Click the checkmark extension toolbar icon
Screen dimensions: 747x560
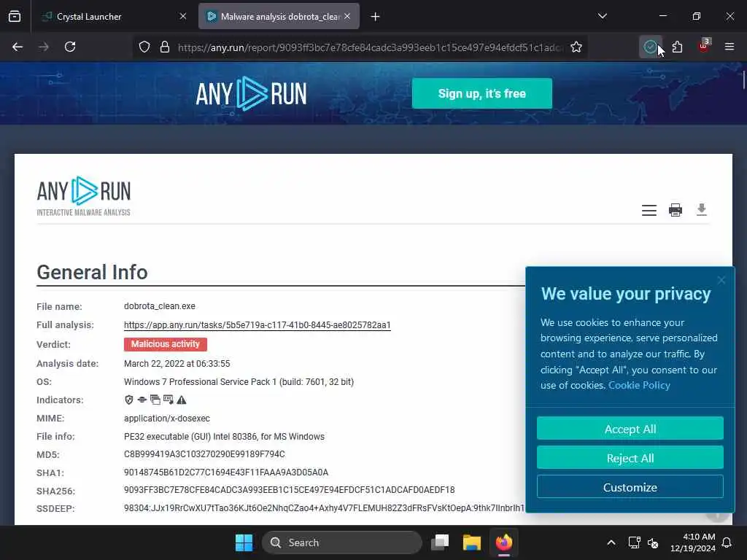pos(650,47)
